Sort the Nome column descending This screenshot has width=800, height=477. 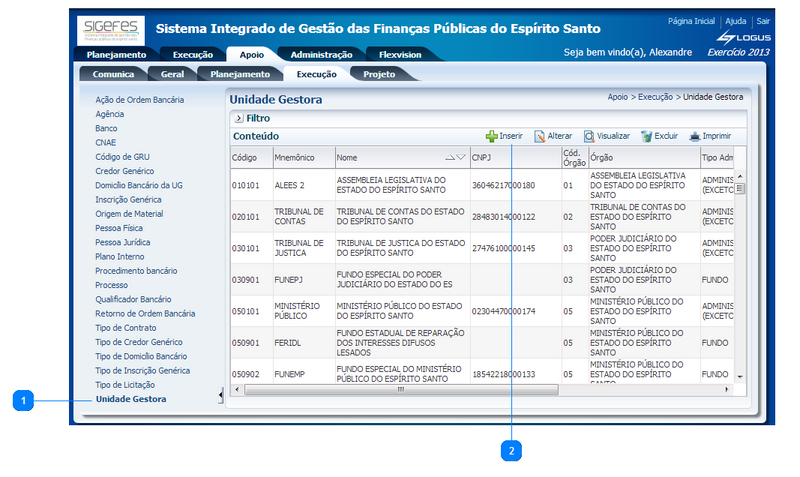(x=460, y=158)
